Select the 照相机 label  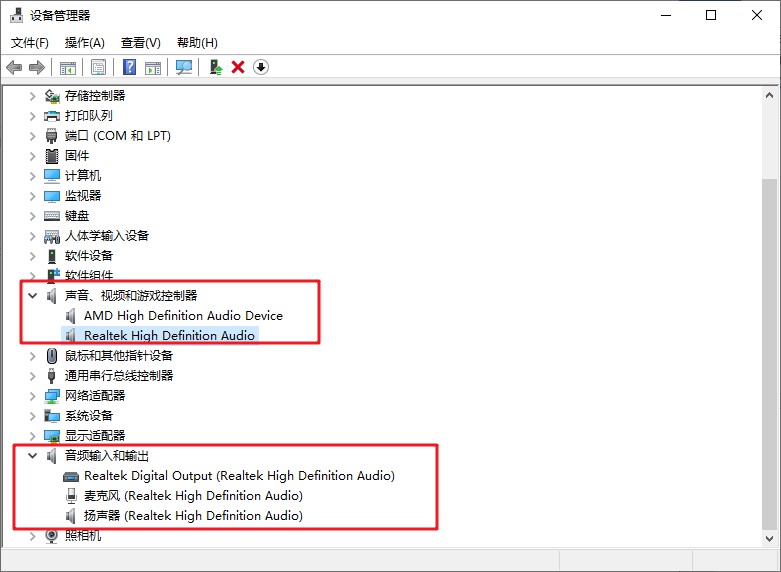83,536
